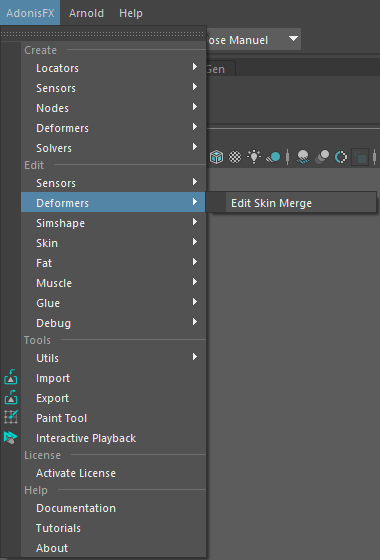
Task: Open the Tutorials entry
Action: [113, 528]
